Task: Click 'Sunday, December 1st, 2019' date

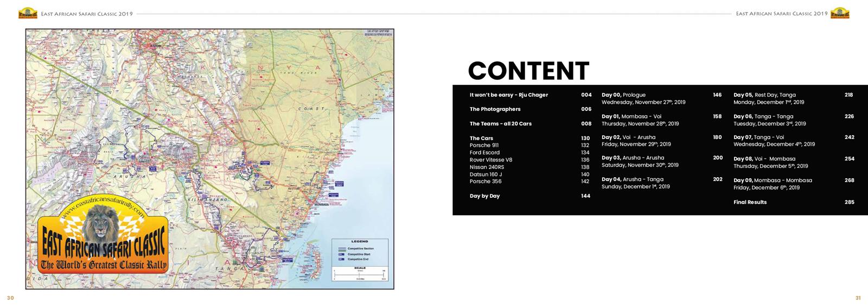Action: (x=636, y=187)
